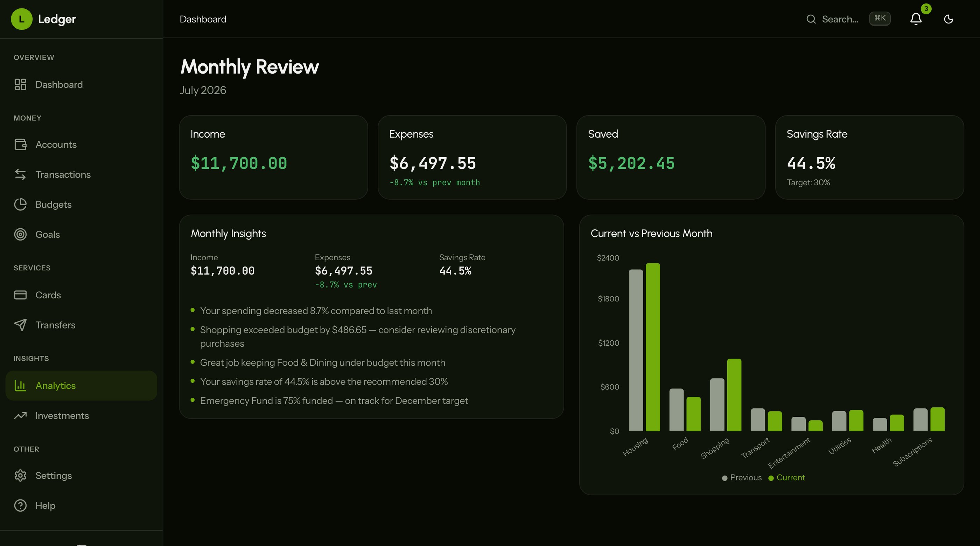Open Investments from Insights section
Viewport: 980px width, 546px height.
pos(82,416)
